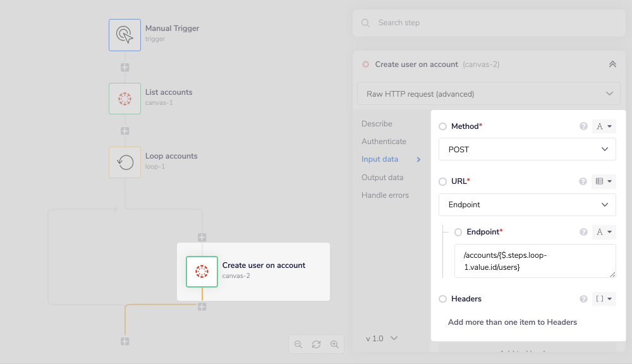This screenshot has width=632, height=364.
Task: Open the Raw HTTP request operation dropdown
Action: (489, 94)
